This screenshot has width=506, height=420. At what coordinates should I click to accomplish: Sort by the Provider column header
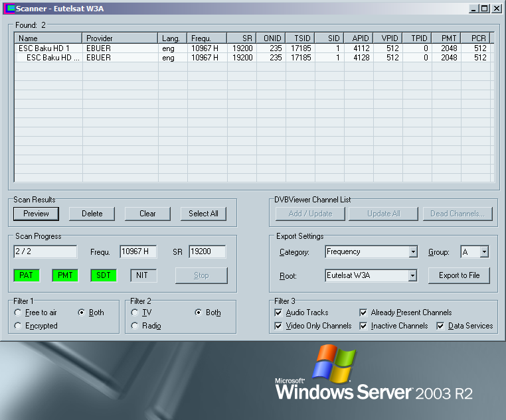[120, 38]
